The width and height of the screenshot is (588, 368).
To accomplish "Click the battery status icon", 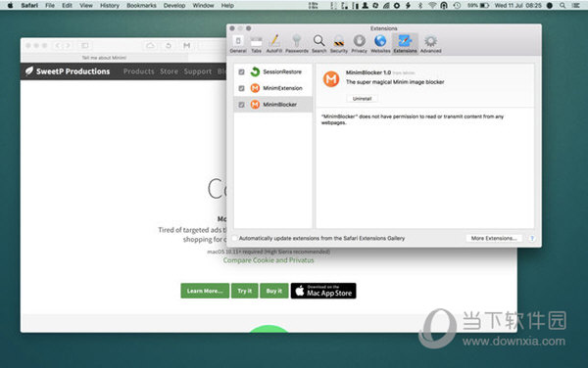I will pos(484,5).
